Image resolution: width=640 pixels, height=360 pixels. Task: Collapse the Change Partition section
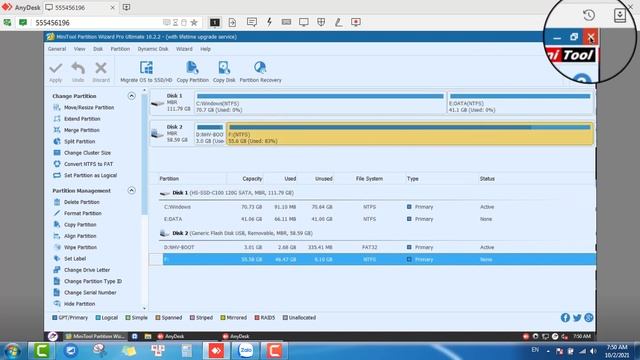coord(131,96)
